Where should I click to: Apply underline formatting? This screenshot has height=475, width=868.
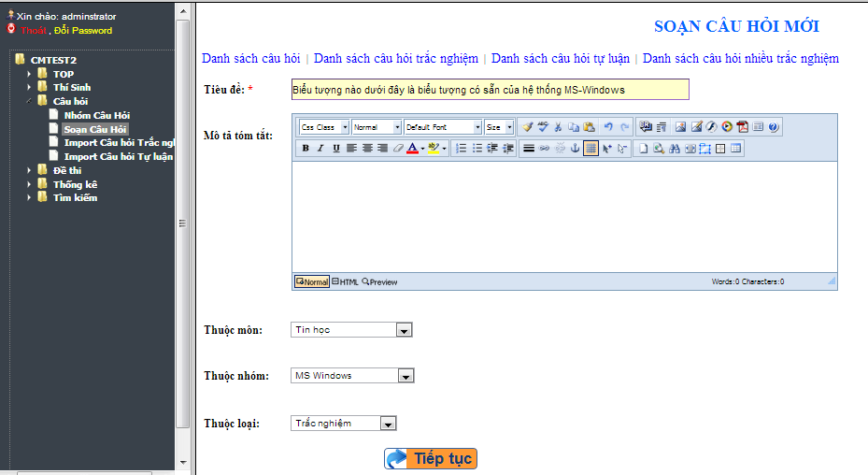(x=336, y=148)
